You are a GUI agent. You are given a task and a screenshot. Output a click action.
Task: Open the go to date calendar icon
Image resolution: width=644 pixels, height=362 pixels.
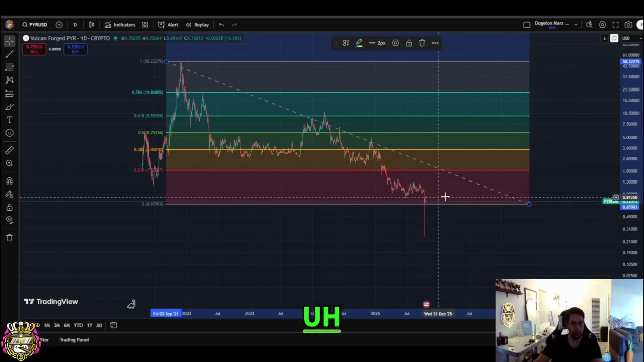pyautogui.click(x=113, y=325)
